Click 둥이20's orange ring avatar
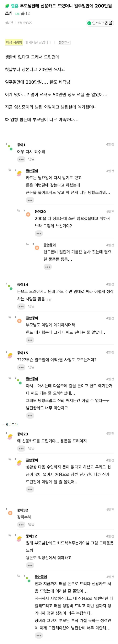 (x=28, y=214)
